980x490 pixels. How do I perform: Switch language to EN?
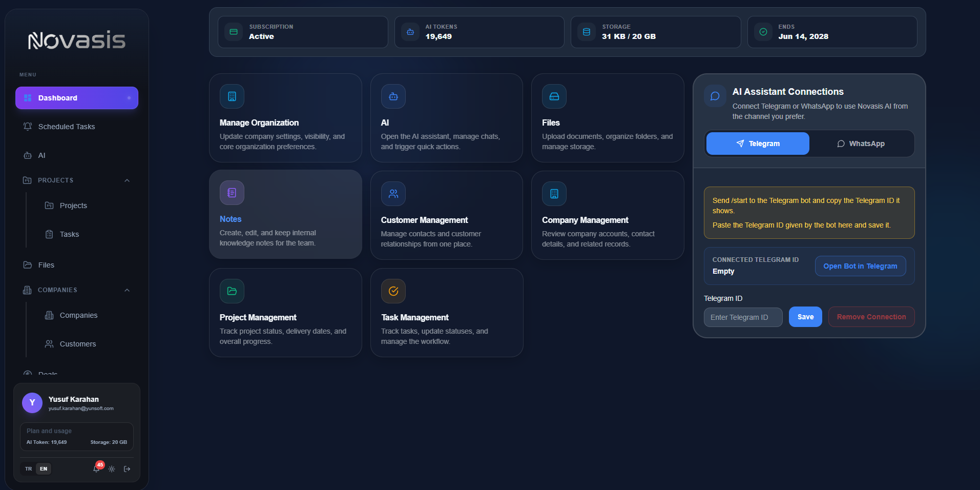click(44, 469)
